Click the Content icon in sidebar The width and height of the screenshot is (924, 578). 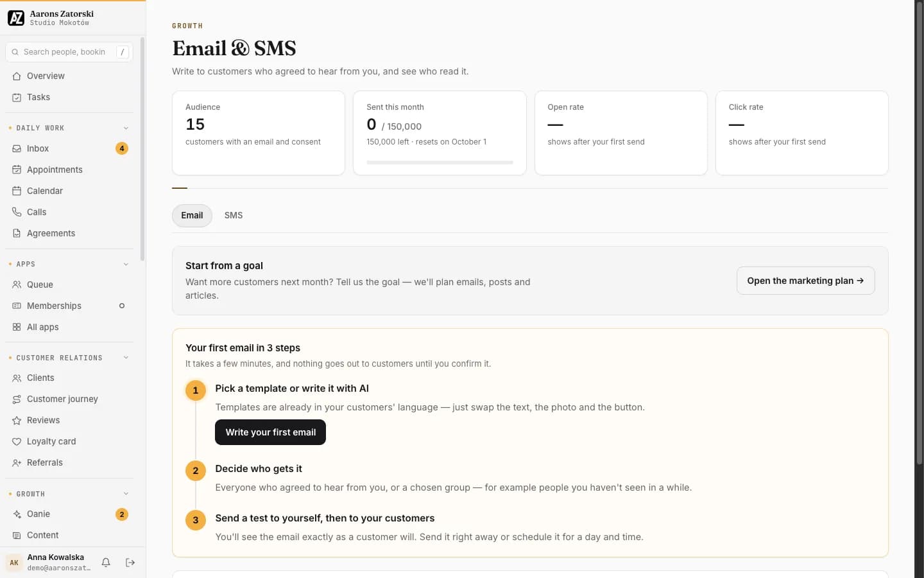click(17, 535)
